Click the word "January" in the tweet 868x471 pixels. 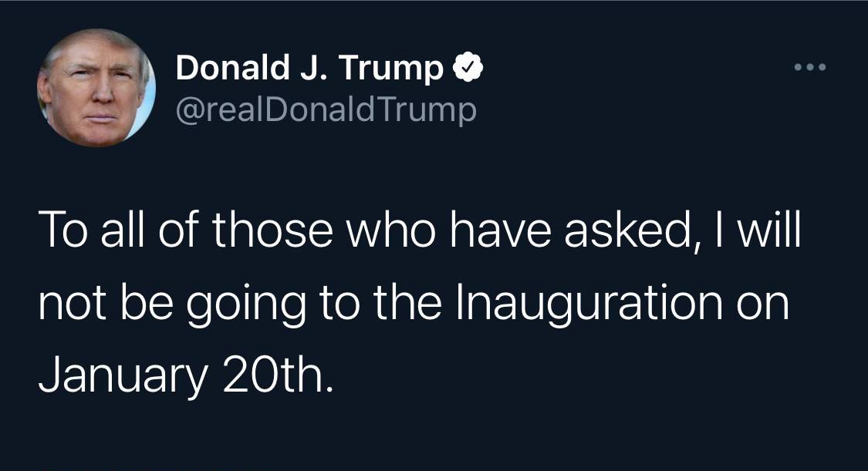click(x=122, y=374)
